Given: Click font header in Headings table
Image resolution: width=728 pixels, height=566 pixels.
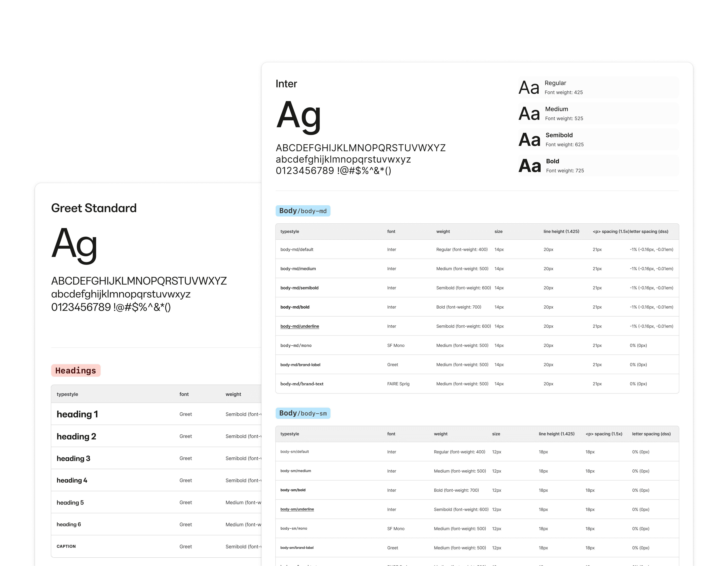Looking at the screenshot, I should click(x=184, y=394).
